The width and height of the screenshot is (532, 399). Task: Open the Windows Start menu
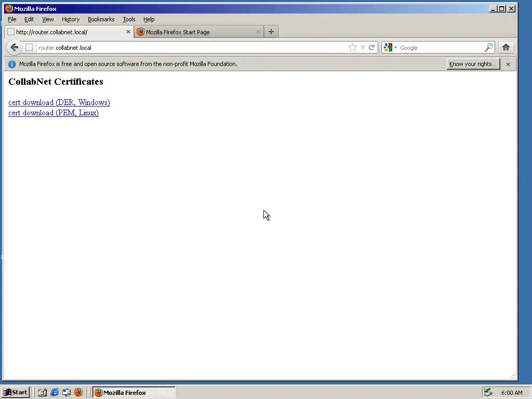[15, 392]
